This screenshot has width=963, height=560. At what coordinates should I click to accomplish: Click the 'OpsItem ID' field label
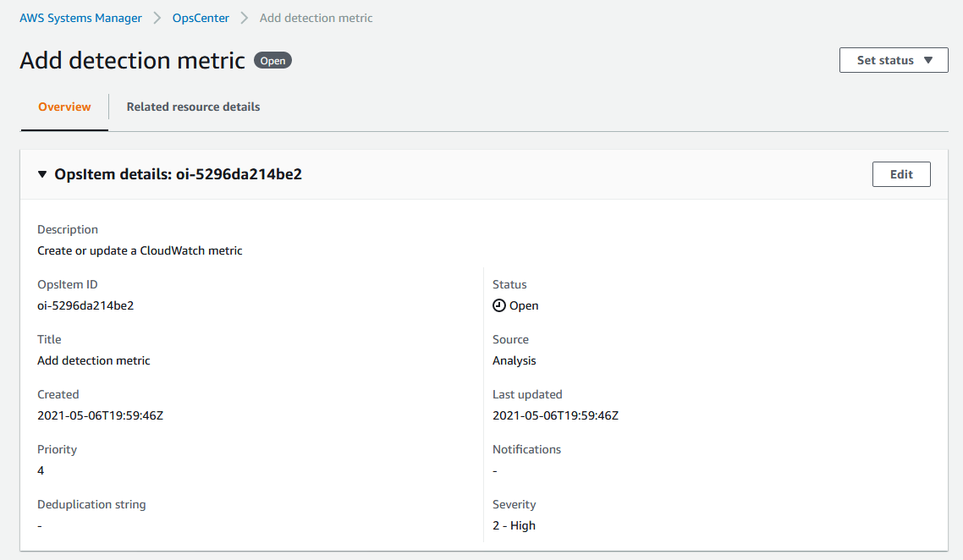pyautogui.click(x=68, y=284)
